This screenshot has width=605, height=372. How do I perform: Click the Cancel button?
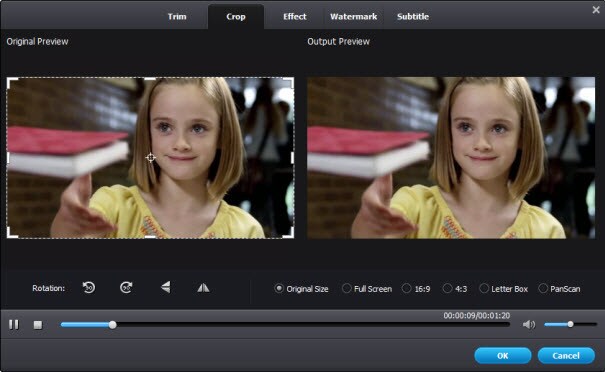coord(566,355)
